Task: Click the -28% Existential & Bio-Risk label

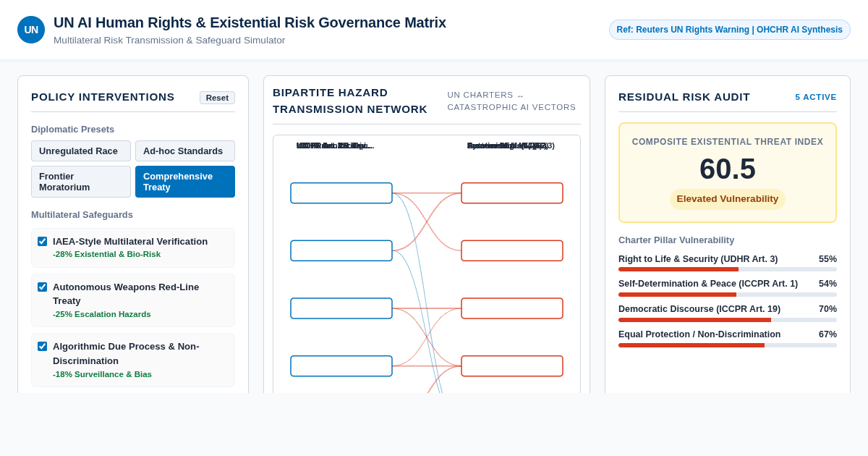Action: [x=106, y=254]
